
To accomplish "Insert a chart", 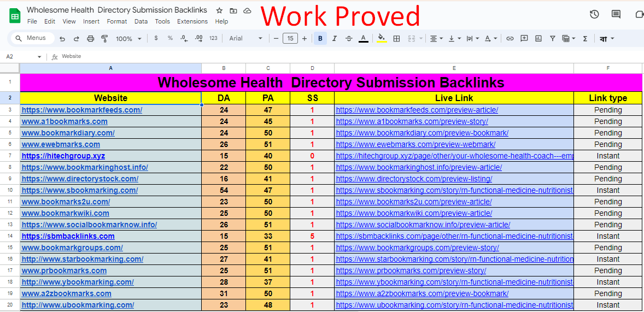I will [x=538, y=39].
